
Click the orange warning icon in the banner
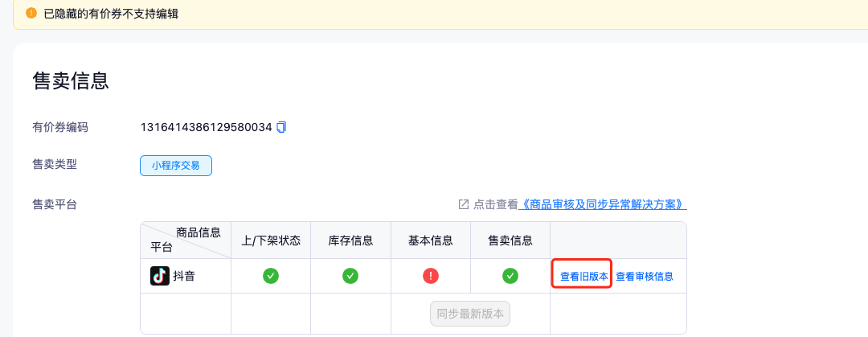click(x=31, y=13)
